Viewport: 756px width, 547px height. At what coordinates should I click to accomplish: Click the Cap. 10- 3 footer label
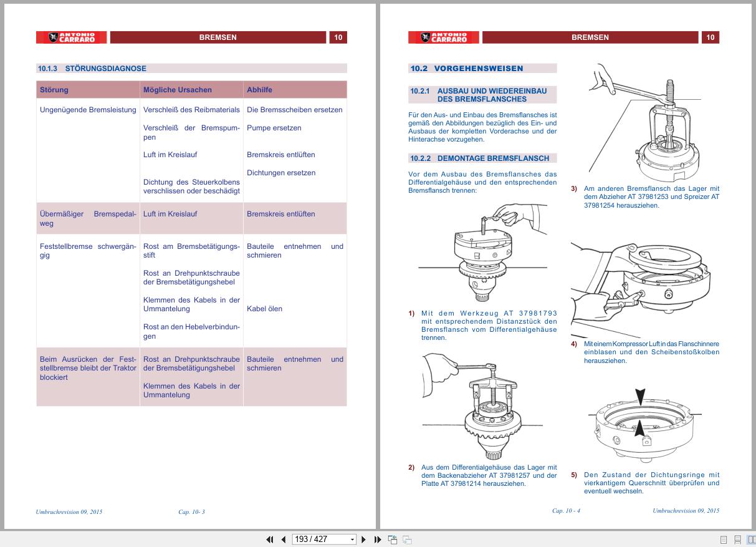pos(191,512)
